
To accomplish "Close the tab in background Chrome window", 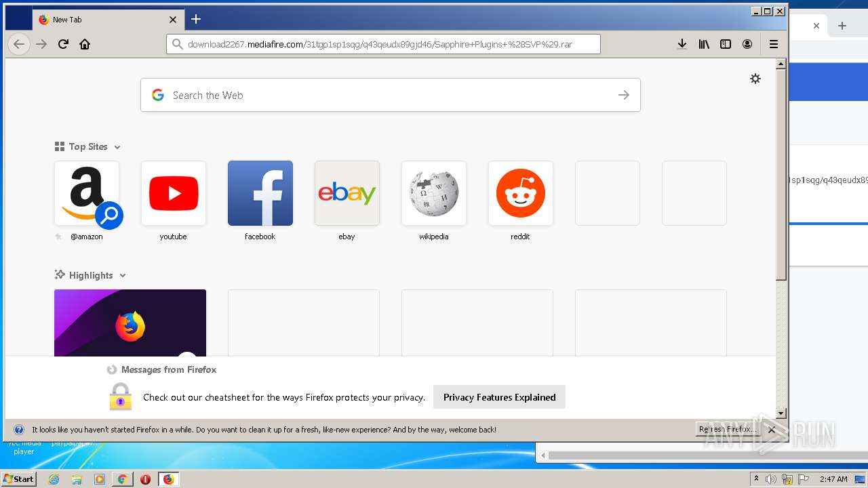I will [816, 26].
